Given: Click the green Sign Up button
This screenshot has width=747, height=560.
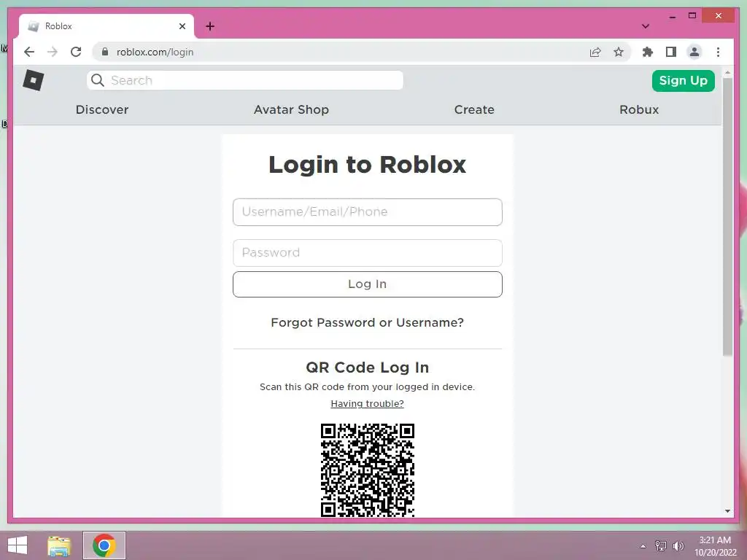Looking at the screenshot, I should [683, 80].
